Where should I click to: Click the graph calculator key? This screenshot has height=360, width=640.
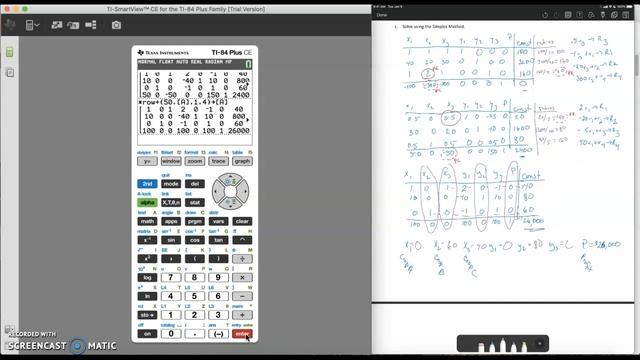(x=242, y=161)
